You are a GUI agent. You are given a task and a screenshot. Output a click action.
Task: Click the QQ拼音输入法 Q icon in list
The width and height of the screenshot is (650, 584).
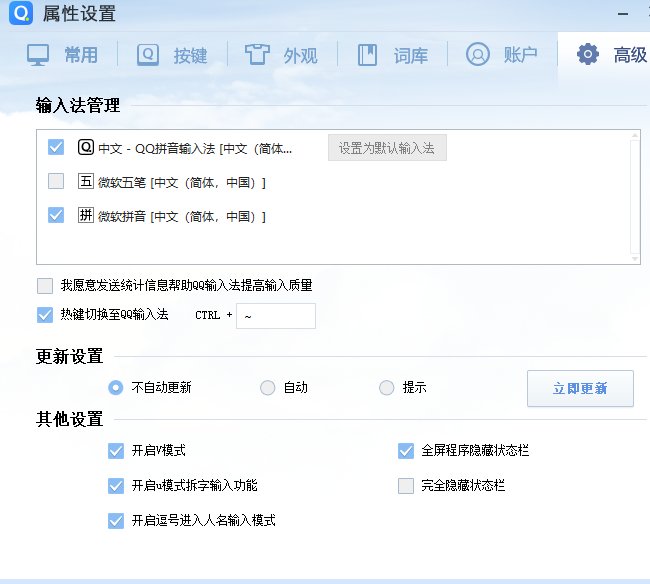(x=85, y=148)
